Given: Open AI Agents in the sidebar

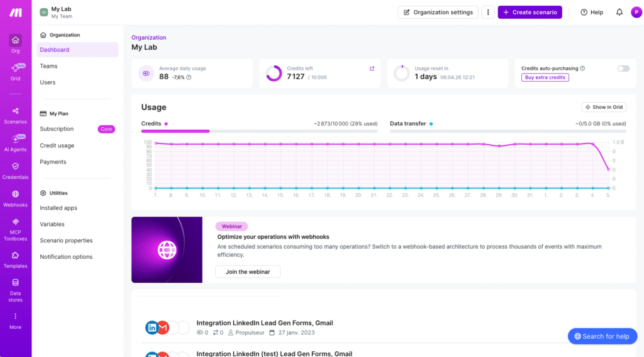Looking at the screenshot, I should (x=15, y=143).
